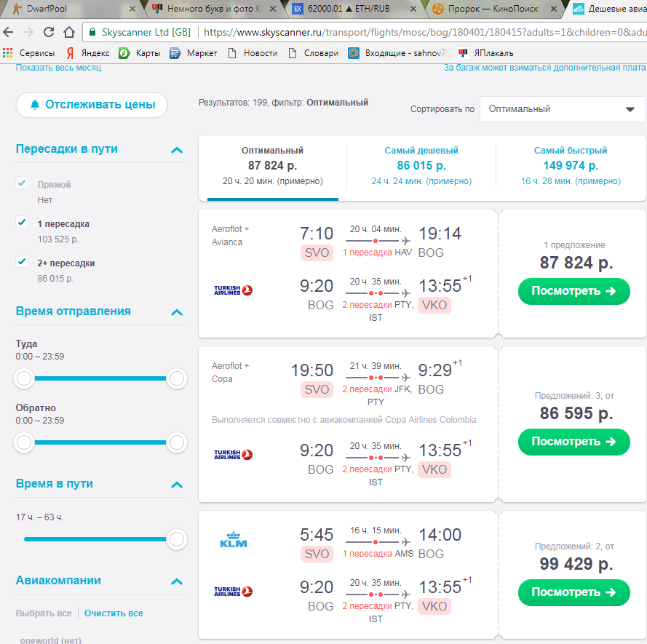Click Выбрать все airlines link
The width and height of the screenshot is (647, 644).
click(44, 613)
